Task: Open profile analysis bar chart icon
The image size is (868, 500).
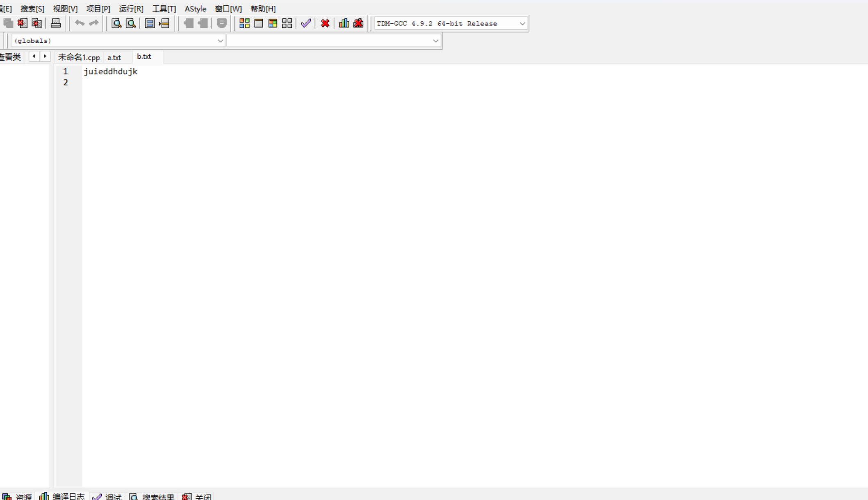Action: coord(344,23)
